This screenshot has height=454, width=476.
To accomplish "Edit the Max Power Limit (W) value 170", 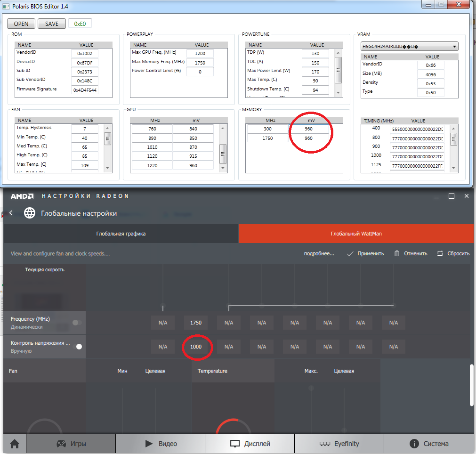I will [x=315, y=72].
